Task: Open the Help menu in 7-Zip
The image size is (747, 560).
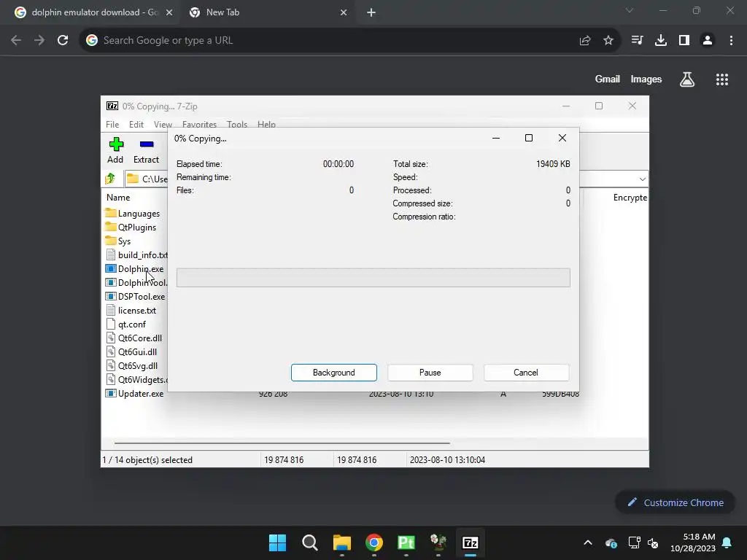Action: 266,124
